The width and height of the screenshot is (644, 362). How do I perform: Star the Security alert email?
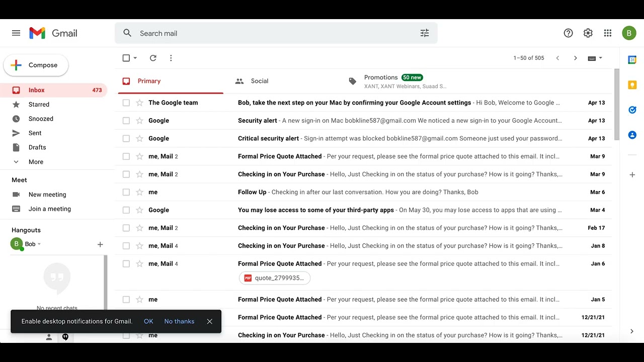140,121
